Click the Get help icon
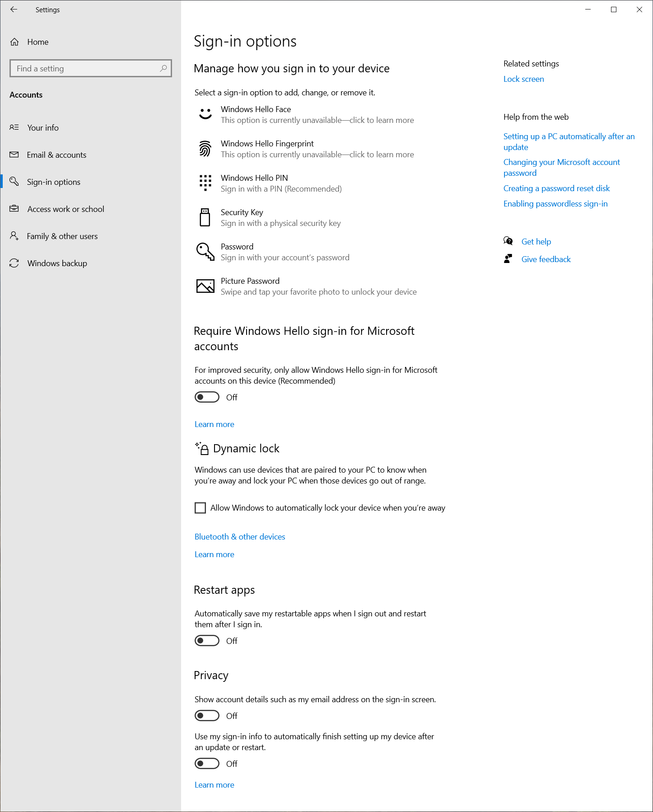This screenshot has width=653, height=812. point(508,241)
